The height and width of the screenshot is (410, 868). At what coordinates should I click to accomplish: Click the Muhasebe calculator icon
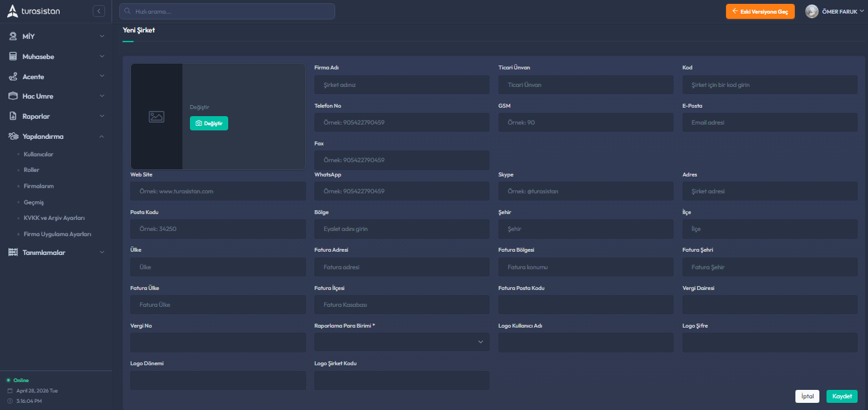click(12, 56)
